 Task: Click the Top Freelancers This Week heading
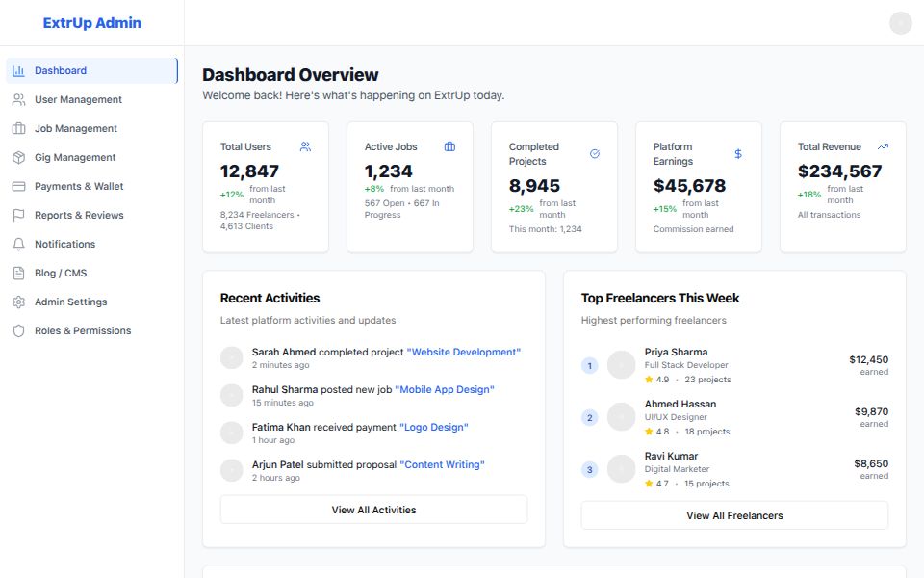(x=660, y=298)
